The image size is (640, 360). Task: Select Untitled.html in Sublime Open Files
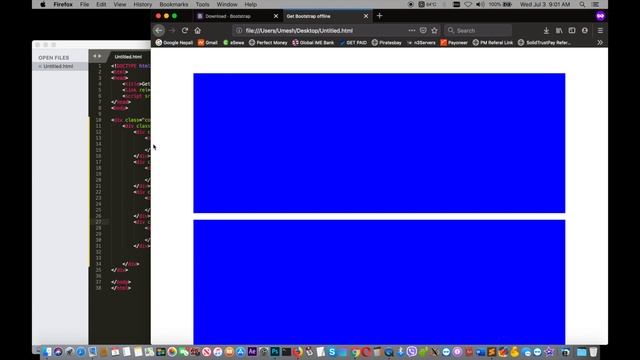[x=60, y=66]
